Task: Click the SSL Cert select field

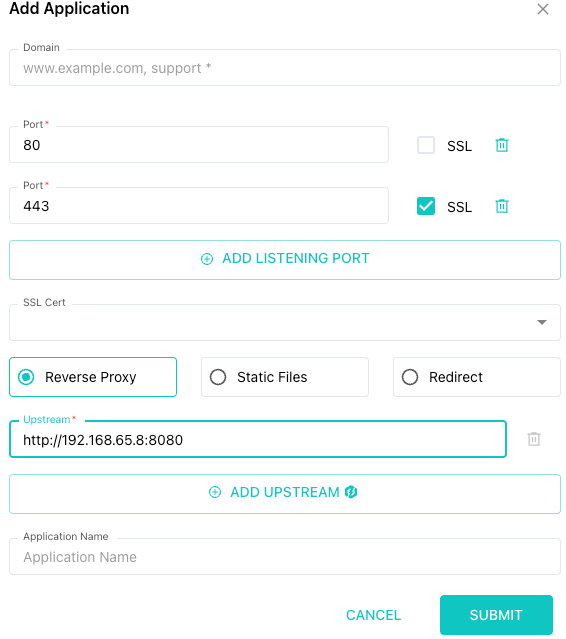Action: [x=285, y=322]
